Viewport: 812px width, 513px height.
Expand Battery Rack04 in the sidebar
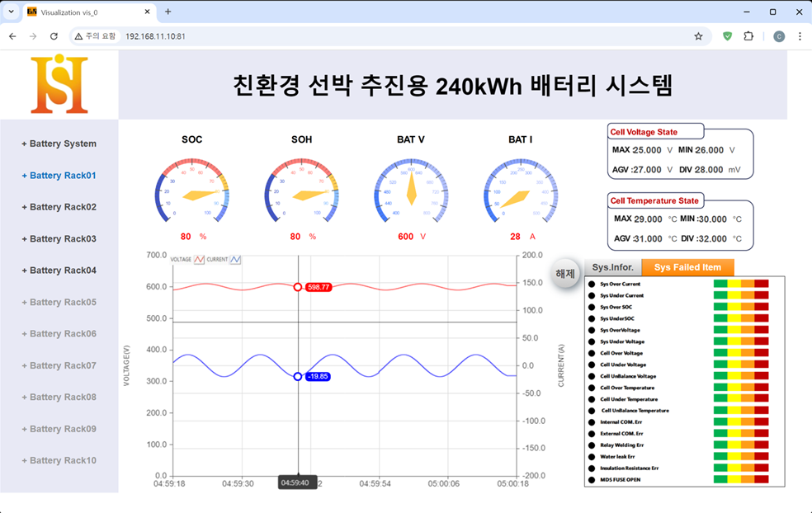coord(59,271)
